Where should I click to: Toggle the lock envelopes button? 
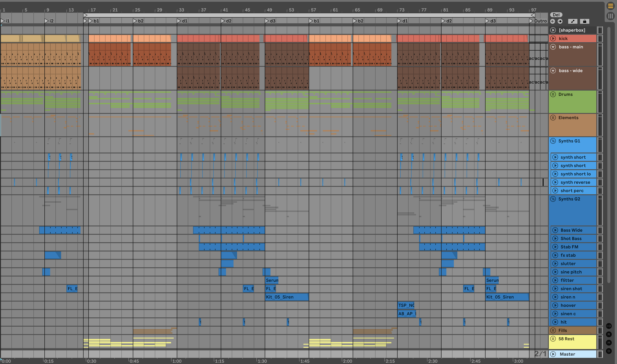click(x=584, y=21)
